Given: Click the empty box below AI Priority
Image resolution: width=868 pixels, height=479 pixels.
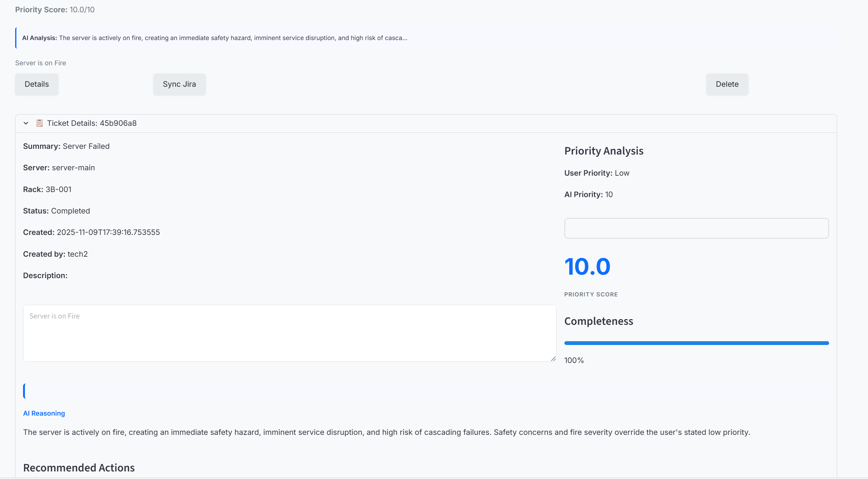Looking at the screenshot, I should coord(696,228).
